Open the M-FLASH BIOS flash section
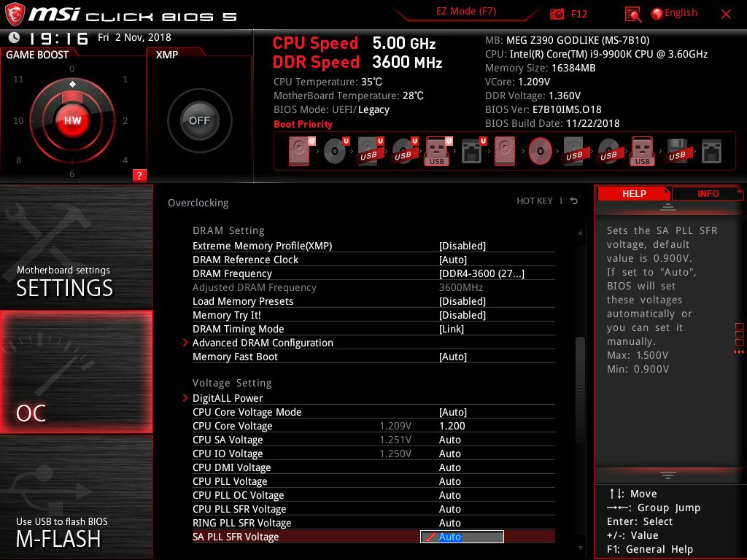 click(76, 497)
